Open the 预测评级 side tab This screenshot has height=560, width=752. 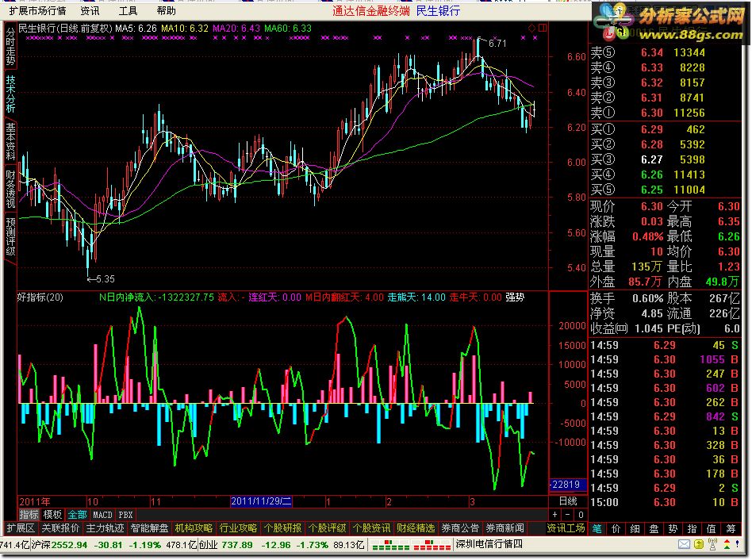click(10, 236)
